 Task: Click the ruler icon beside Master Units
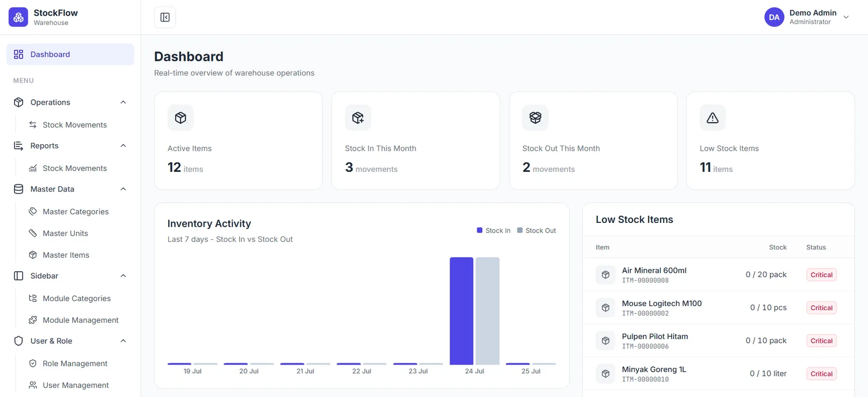pyautogui.click(x=33, y=233)
